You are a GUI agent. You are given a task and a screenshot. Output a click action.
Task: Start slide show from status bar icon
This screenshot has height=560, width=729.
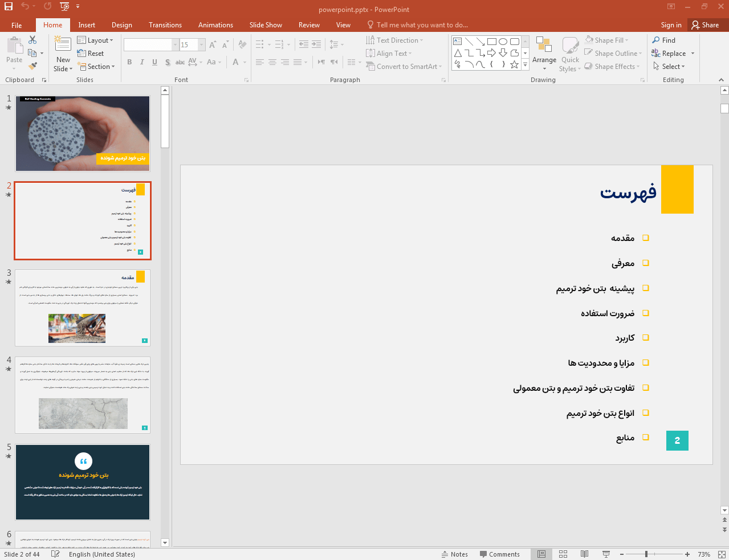click(606, 554)
